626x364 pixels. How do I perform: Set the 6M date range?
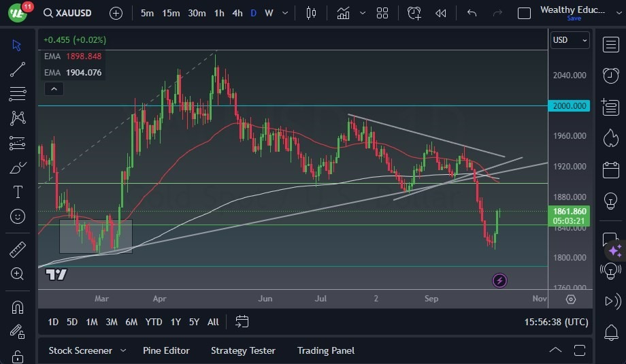[x=131, y=322]
